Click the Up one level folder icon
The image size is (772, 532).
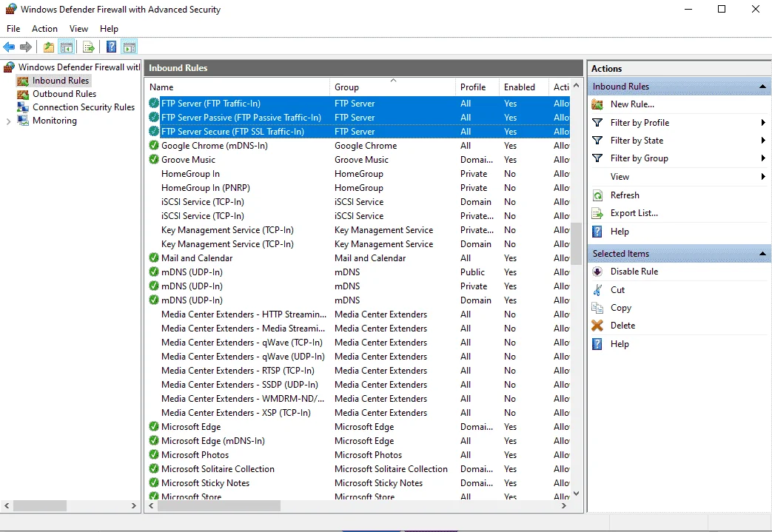(x=48, y=47)
